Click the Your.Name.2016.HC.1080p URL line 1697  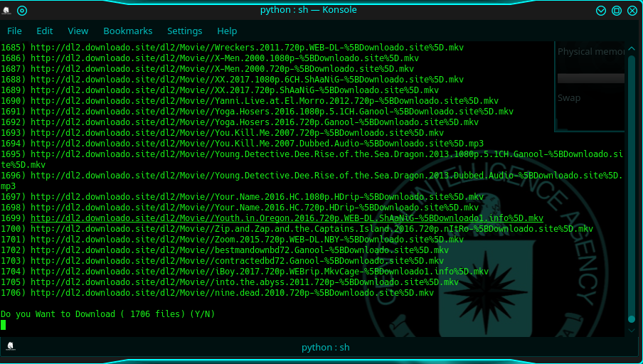point(257,197)
